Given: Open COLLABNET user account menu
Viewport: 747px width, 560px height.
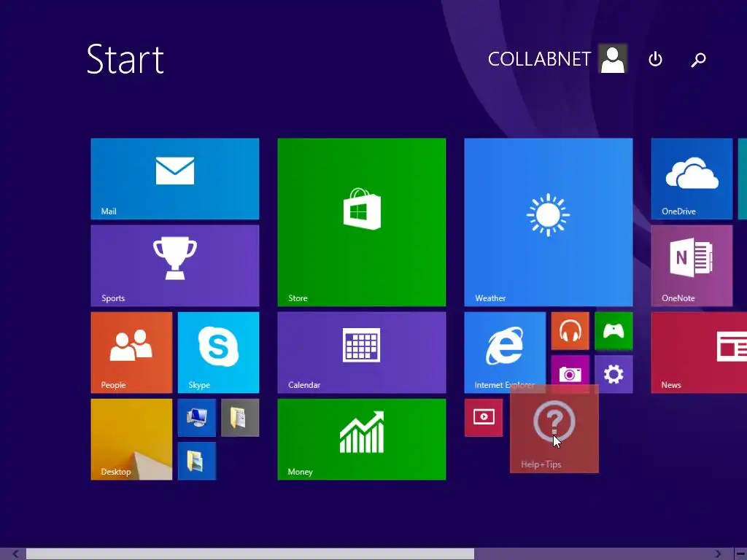Looking at the screenshot, I should (557, 59).
